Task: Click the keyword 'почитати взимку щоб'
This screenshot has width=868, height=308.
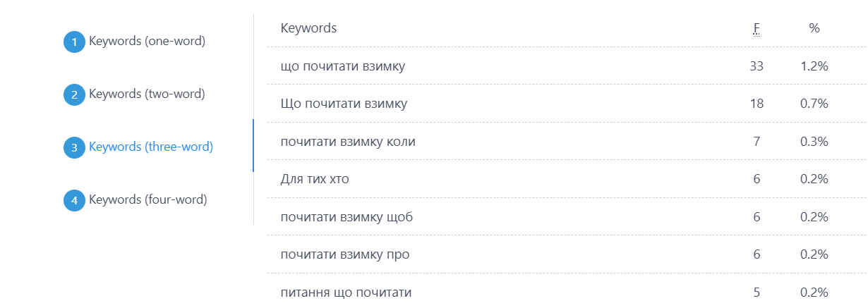Action: [x=346, y=217]
